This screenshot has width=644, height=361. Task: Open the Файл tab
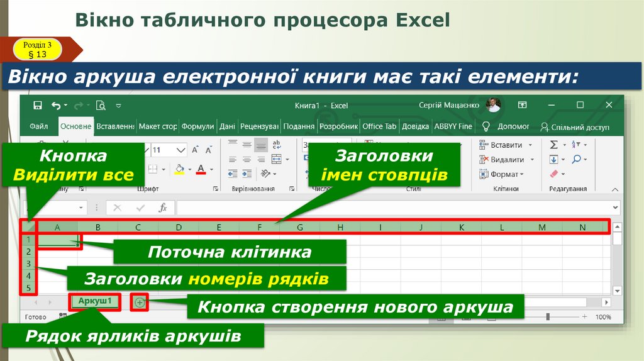click(x=38, y=126)
